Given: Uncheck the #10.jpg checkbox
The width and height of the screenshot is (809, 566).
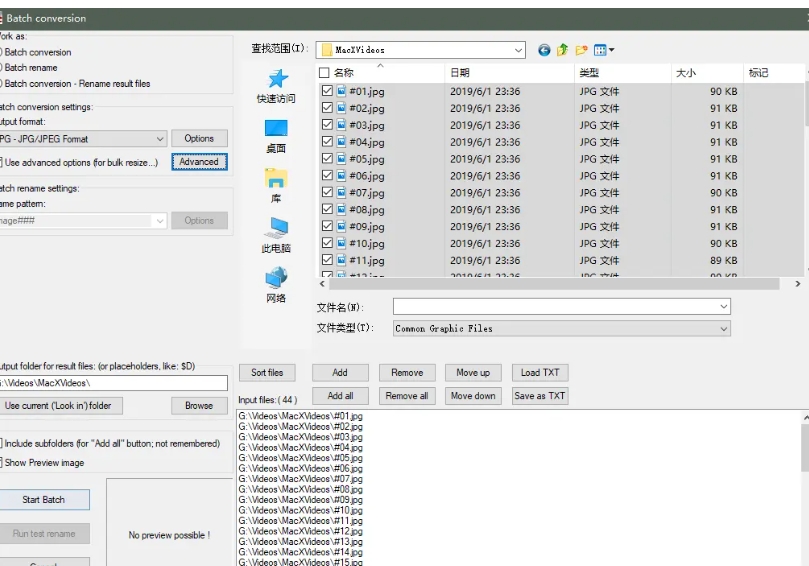Looking at the screenshot, I should [x=327, y=243].
